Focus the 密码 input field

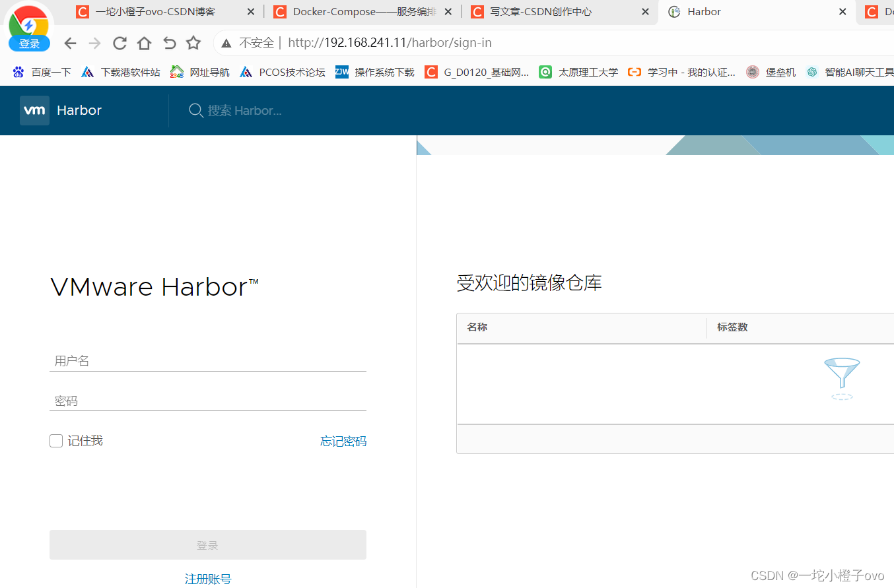208,401
